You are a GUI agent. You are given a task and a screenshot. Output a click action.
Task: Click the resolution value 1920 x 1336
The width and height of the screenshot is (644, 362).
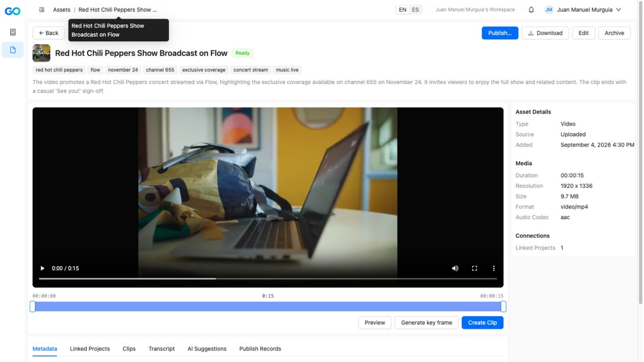[x=577, y=186]
